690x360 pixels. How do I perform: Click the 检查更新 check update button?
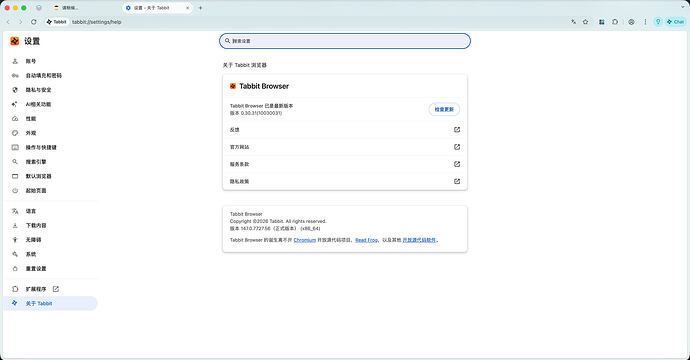point(444,109)
